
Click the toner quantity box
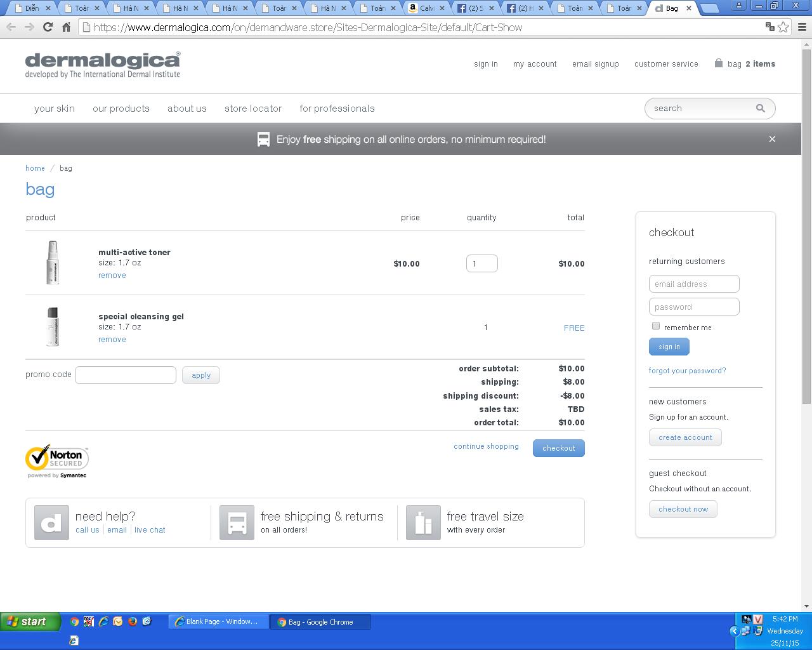click(481, 263)
